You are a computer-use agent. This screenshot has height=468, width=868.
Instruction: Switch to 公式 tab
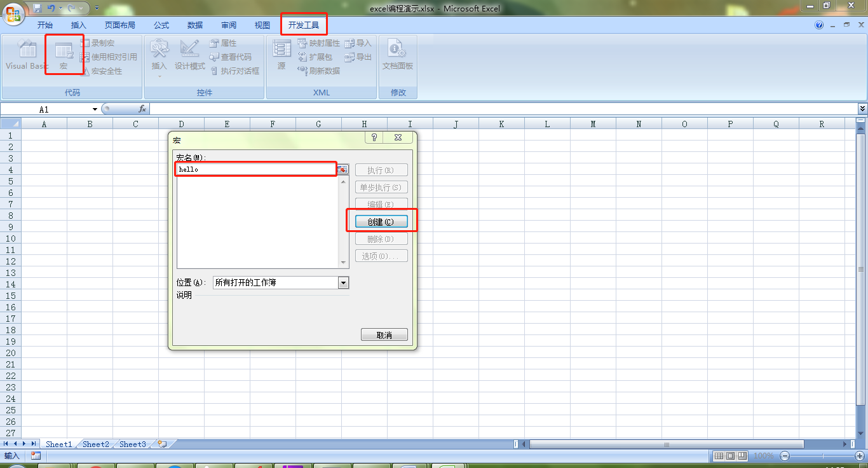(x=161, y=25)
